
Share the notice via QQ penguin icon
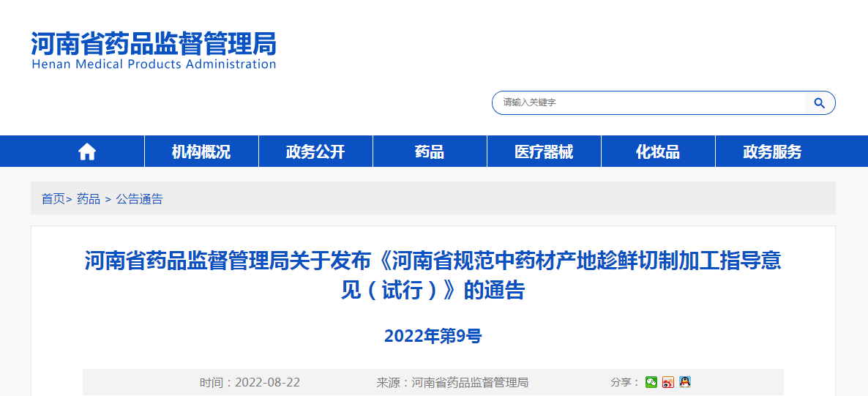[685, 382]
